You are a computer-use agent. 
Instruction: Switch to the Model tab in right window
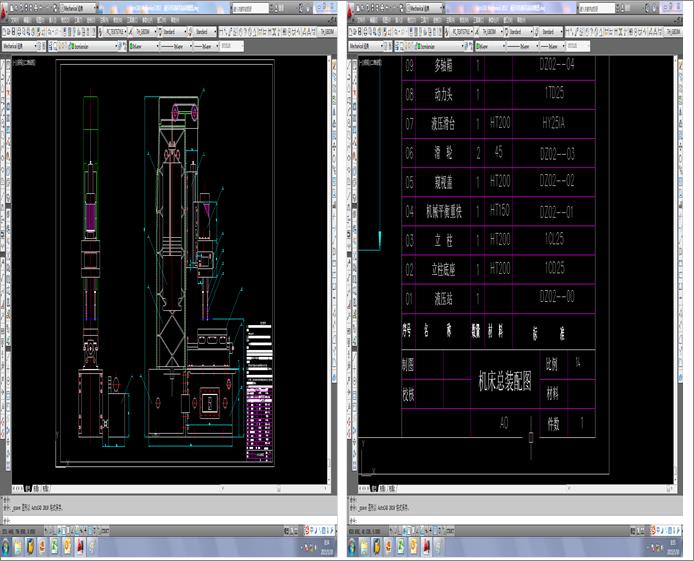(x=374, y=488)
